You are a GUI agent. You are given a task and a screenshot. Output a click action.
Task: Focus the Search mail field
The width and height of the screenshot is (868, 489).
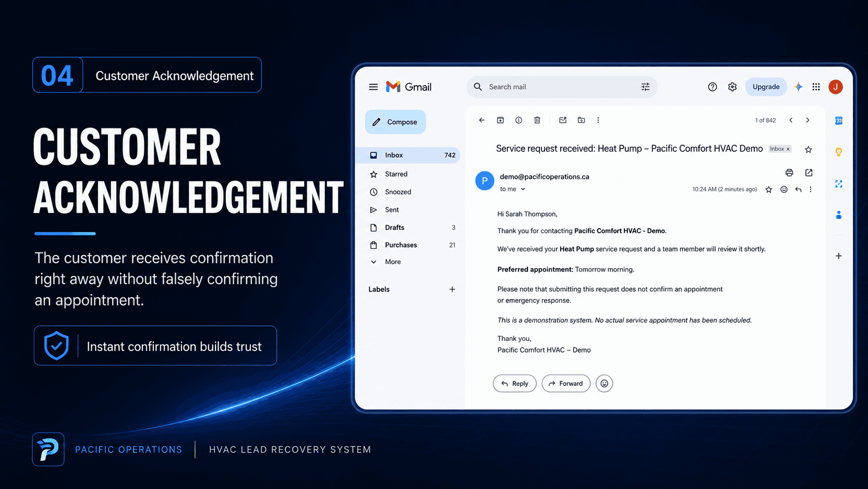click(x=562, y=87)
